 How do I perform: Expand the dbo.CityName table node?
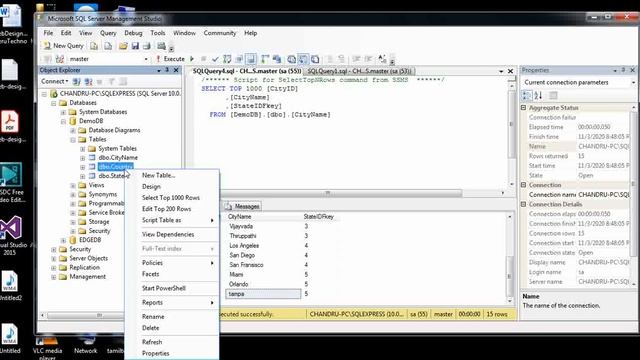[x=82, y=158]
